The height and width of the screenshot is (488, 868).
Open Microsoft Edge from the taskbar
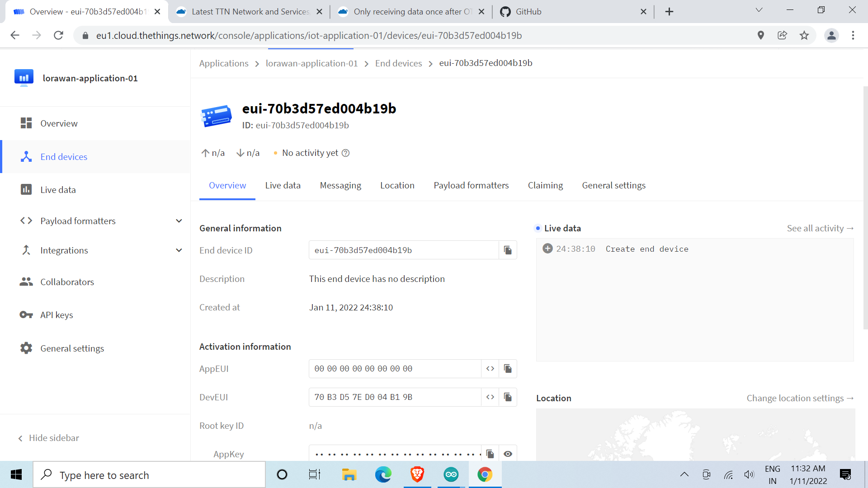pos(383,474)
